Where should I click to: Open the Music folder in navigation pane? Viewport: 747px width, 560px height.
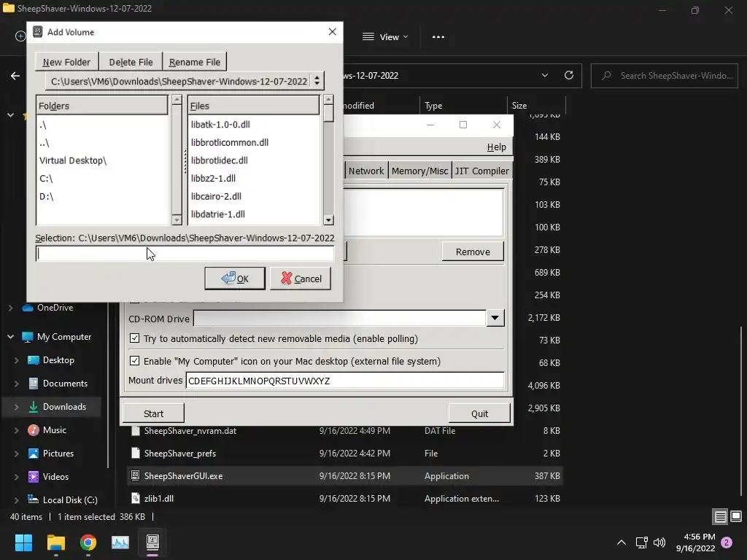54,430
